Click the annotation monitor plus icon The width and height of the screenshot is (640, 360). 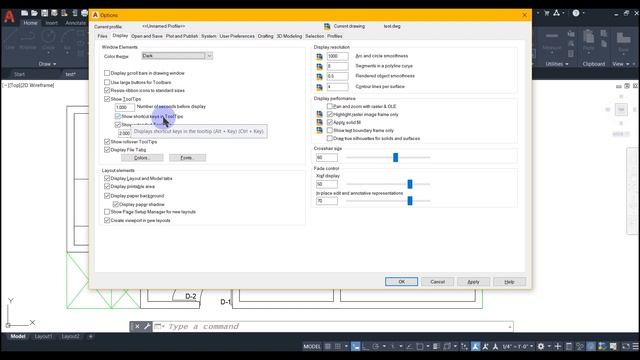[558, 347]
